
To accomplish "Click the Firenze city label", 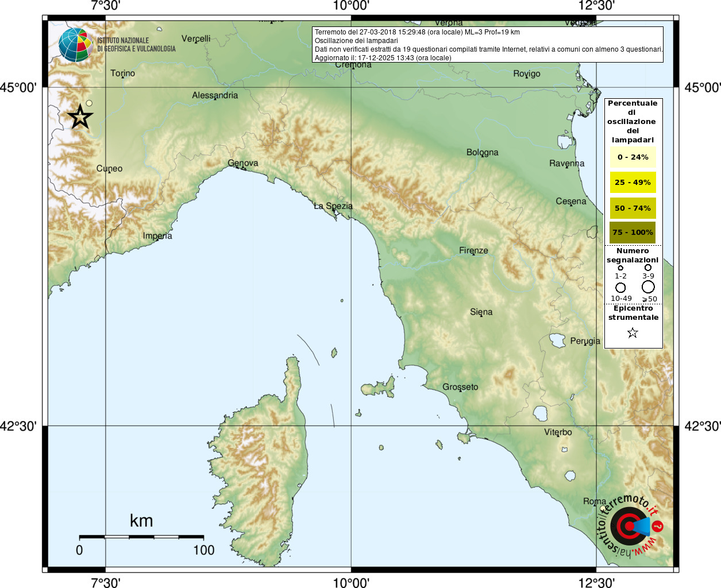I will [473, 250].
